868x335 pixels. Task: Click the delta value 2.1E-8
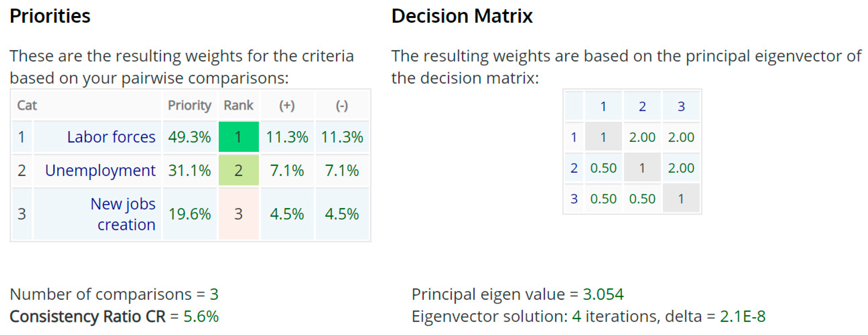pos(743,317)
